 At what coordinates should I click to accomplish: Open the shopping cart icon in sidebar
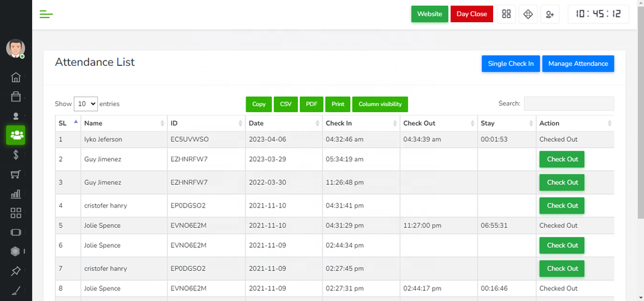[16, 175]
